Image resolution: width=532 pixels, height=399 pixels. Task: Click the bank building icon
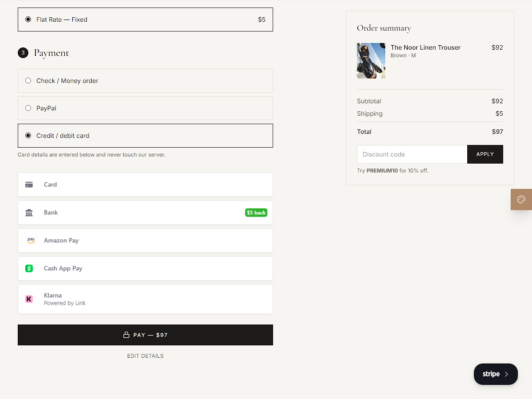(29, 212)
